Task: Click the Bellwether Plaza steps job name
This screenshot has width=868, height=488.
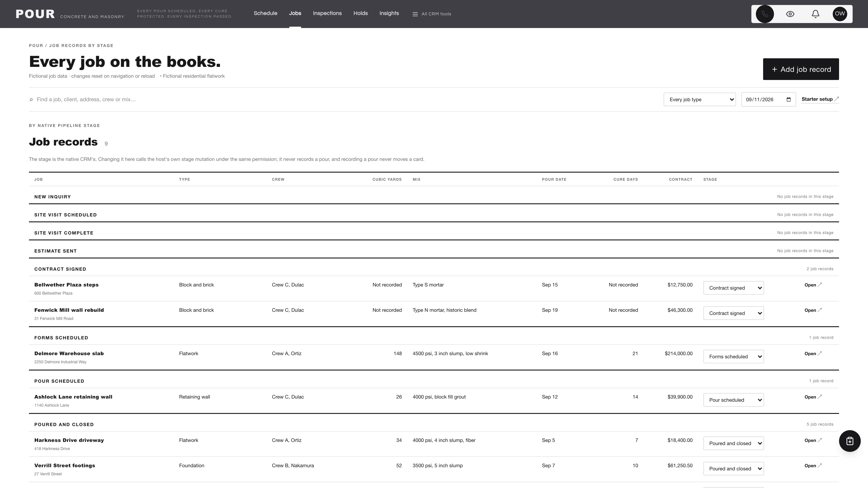Action: pos(66,285)
